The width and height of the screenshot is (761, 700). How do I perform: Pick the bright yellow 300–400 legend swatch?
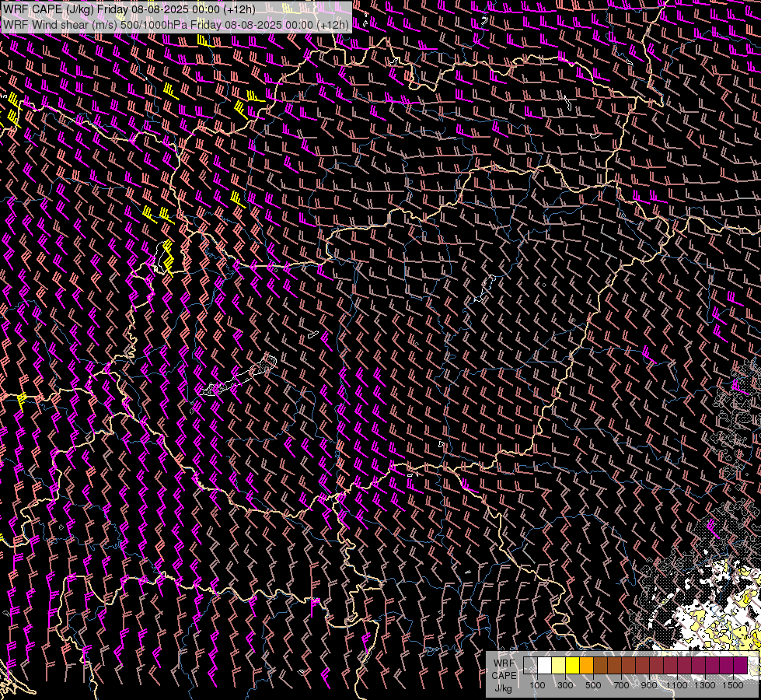tap(573, 665)
